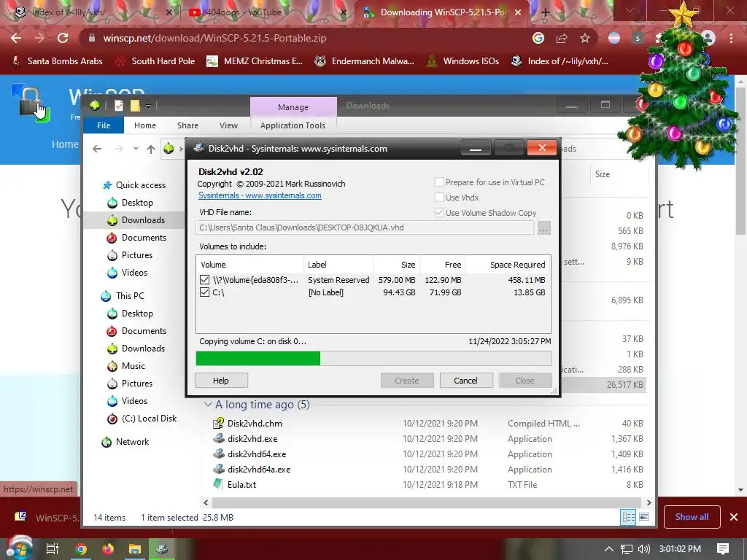Open the File tab in Explorer
Screen dimensions: 747x560
pyautogui.click(x=104, y=125)
